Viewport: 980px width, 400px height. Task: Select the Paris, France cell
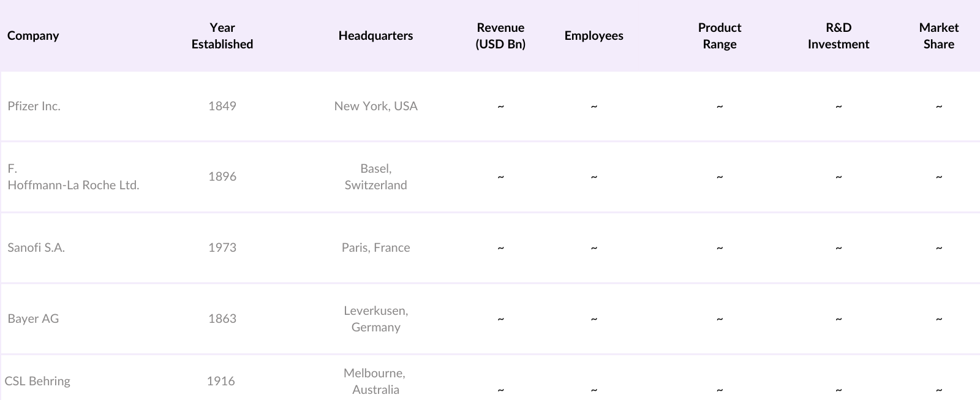[x=375, y=247]
